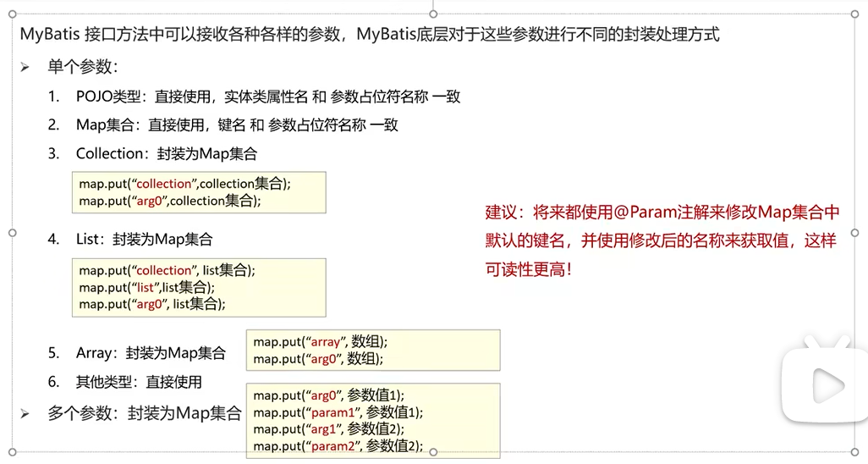Click the red '建议' suggestion text first line
868x464 pixels.
[x=662, y=213]
